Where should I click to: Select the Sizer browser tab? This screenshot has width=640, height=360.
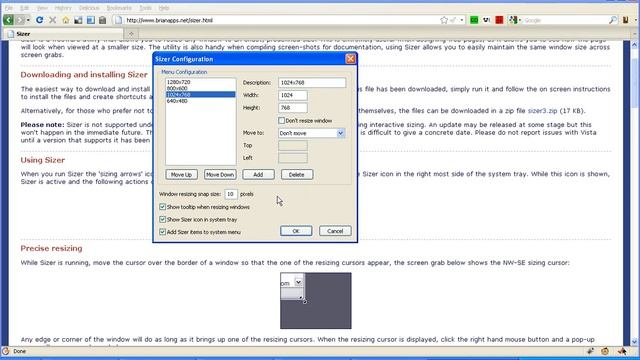click(x=64, y=34)
